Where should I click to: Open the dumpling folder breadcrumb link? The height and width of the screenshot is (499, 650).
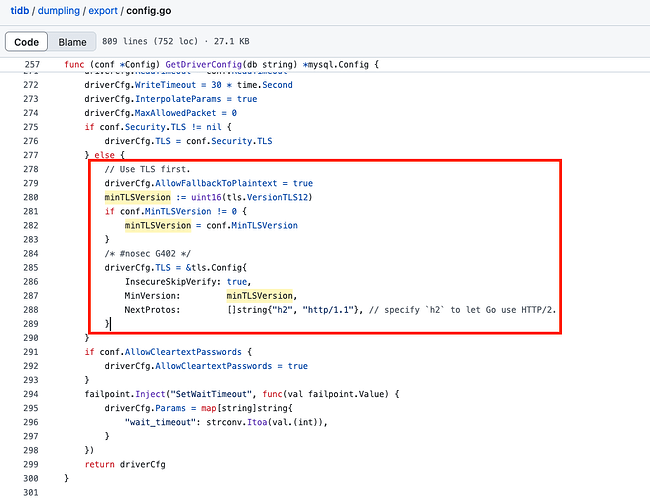58,11
